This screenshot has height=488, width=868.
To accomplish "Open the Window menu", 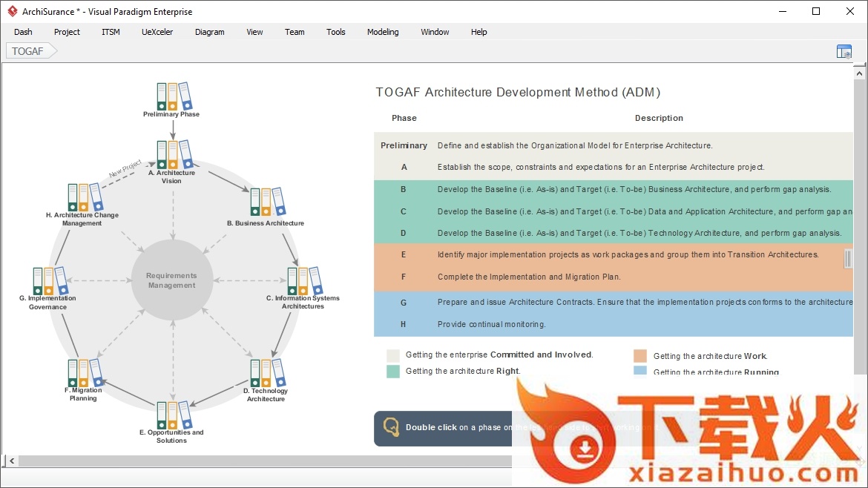I will click(x=435, y=32).
